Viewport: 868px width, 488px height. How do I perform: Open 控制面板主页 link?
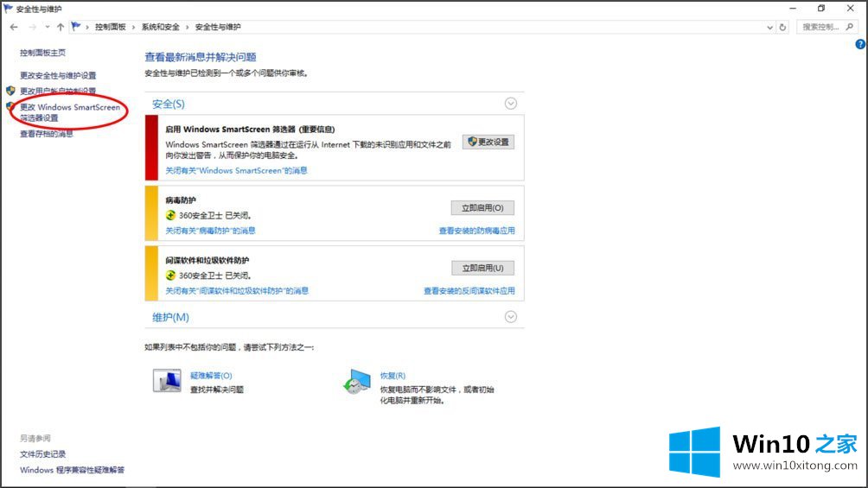[42, 53]
